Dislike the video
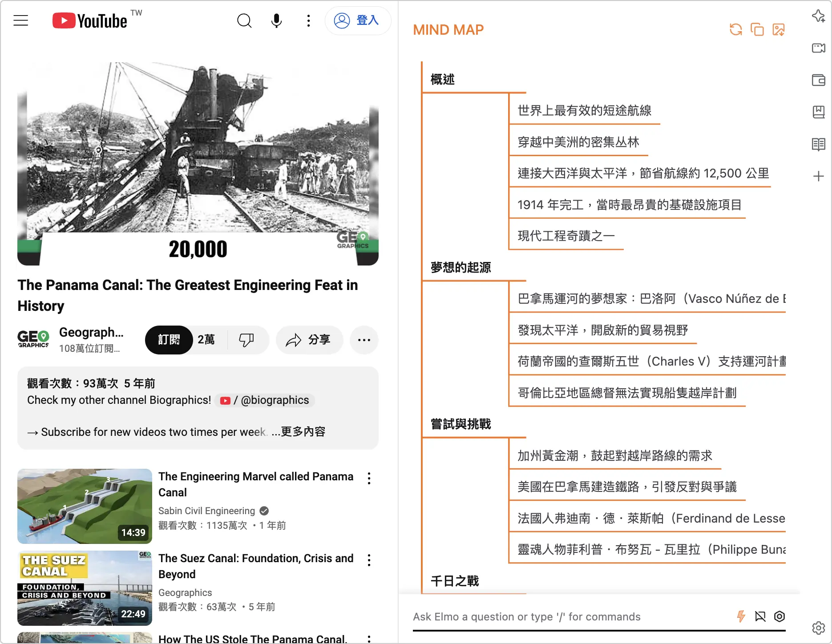This screenshot has width=832, height=644. click(x=246, y=340)
